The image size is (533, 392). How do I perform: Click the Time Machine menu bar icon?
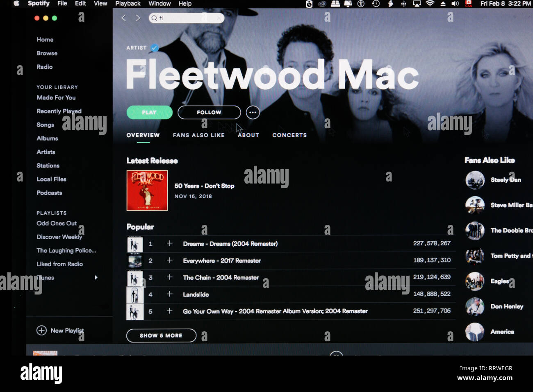click(376, 3)
